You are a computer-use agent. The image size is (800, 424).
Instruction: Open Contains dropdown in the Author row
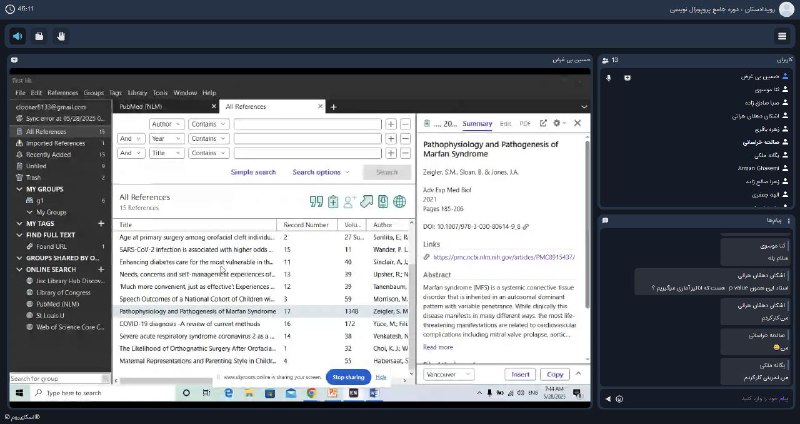(209, 124)
